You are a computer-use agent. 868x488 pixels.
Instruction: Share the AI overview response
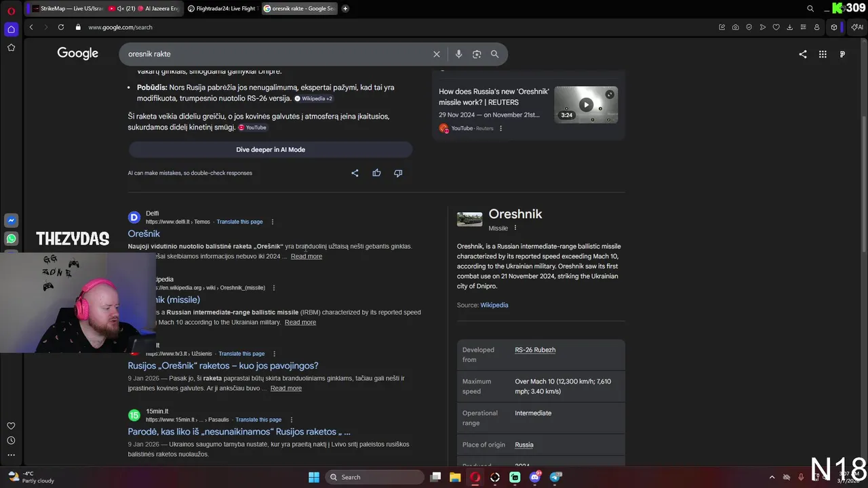click(355, 173)
